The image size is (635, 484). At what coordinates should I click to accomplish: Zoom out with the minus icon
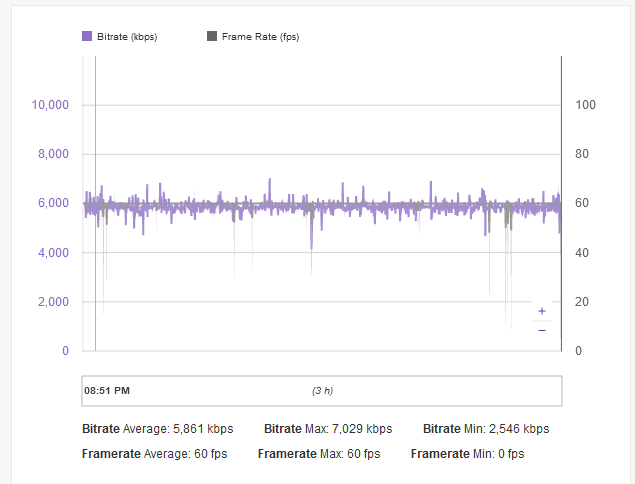click(541, 329)
